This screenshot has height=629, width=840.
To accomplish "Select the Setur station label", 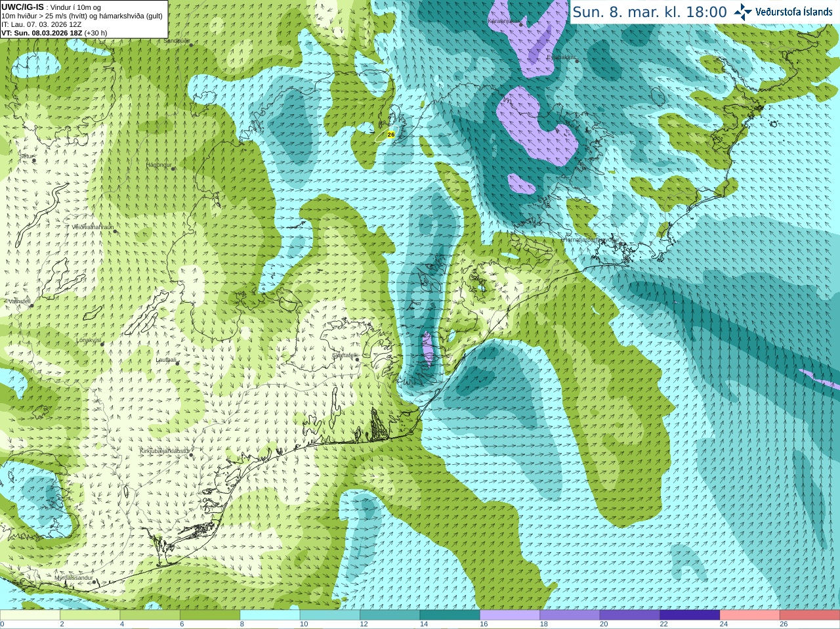I will click(26, 157).
